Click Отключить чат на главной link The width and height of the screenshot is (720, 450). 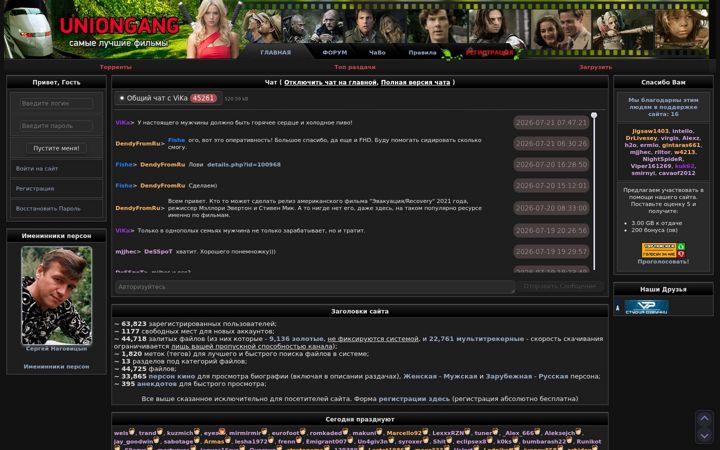coord(330,82)
